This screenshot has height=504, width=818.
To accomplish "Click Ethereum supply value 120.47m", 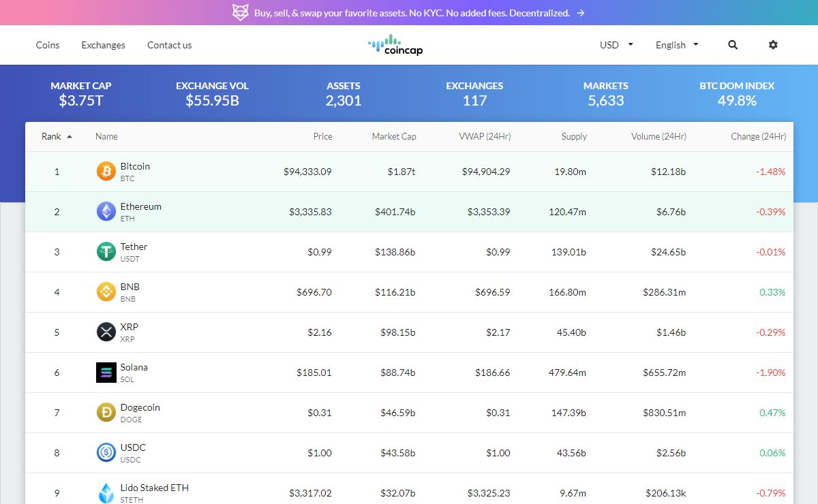I will 567,212.
